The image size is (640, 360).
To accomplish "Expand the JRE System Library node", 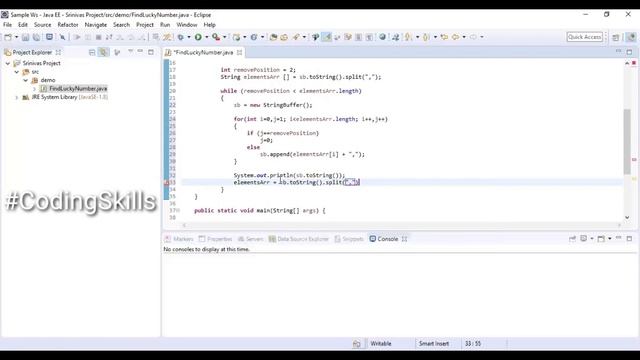I will [x=17, y=98].
